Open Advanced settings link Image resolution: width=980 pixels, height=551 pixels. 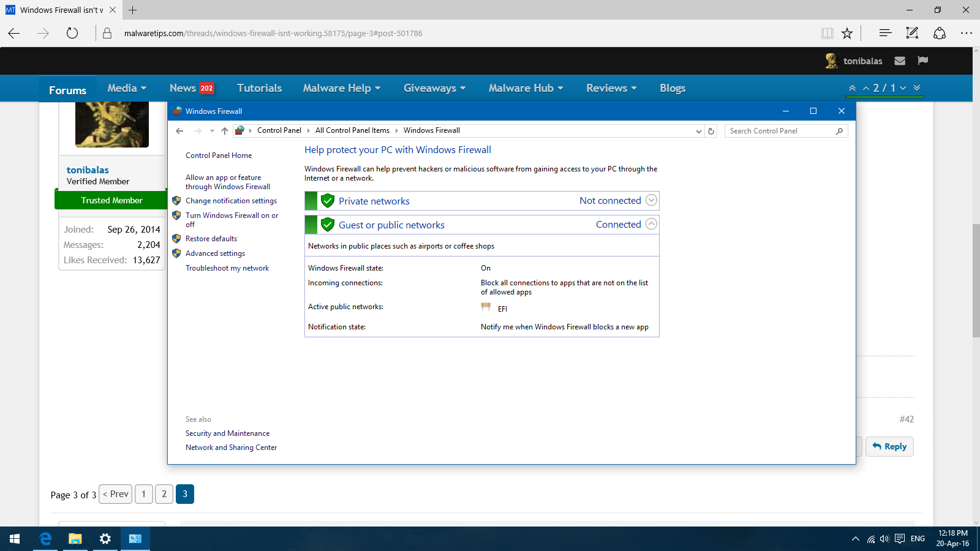pyautogui.click(x=215, y=253)
